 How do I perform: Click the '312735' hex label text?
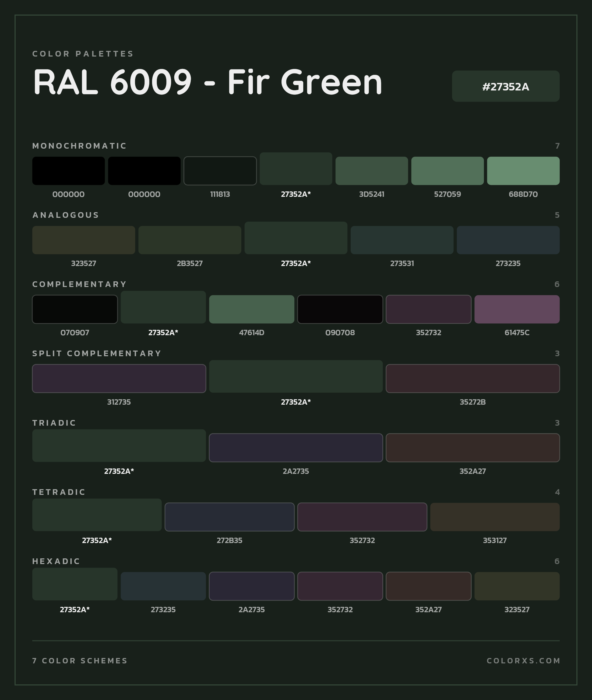click(x=119, y=402)
